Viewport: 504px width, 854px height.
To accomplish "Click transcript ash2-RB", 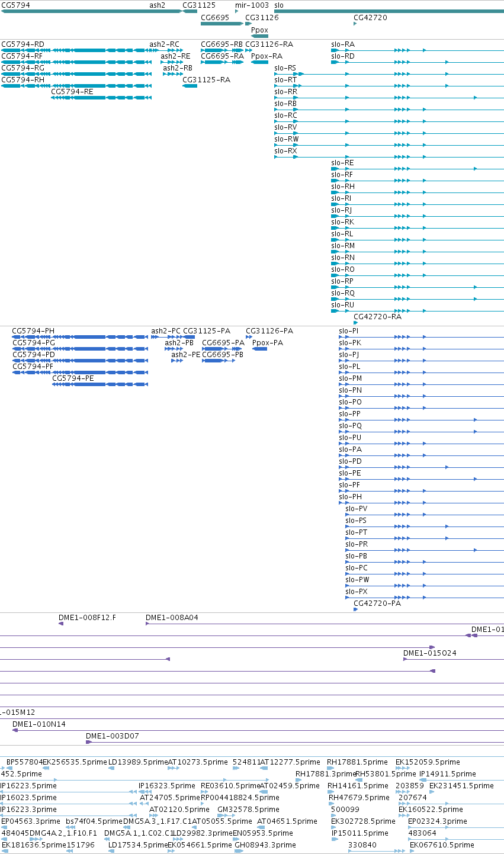I will (x=178, y=68).
